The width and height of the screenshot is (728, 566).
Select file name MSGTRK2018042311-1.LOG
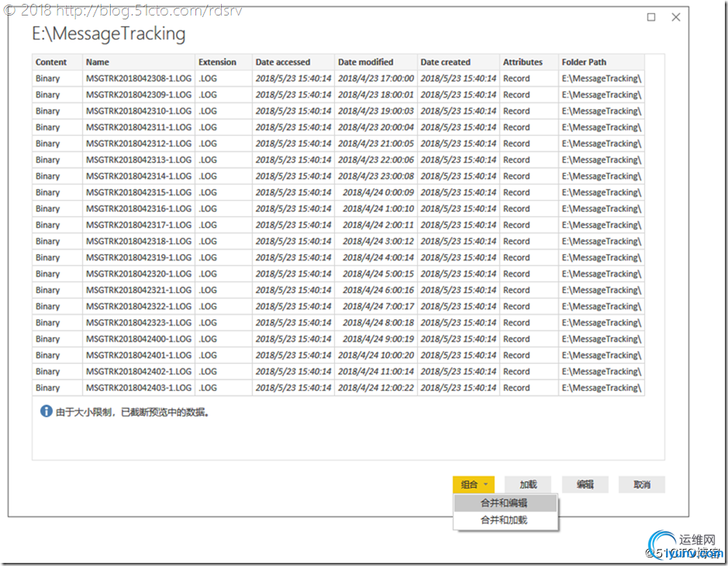click(138, 127)
